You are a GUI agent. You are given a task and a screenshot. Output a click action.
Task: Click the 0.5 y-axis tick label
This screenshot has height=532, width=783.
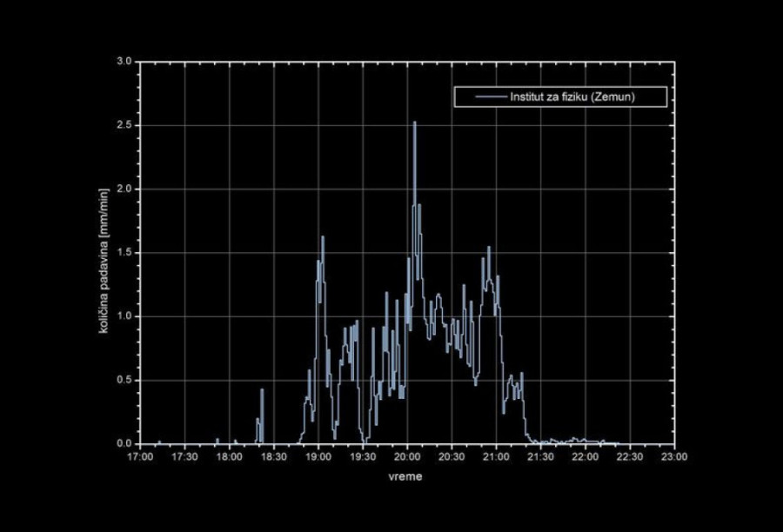(x=124, y=380)
